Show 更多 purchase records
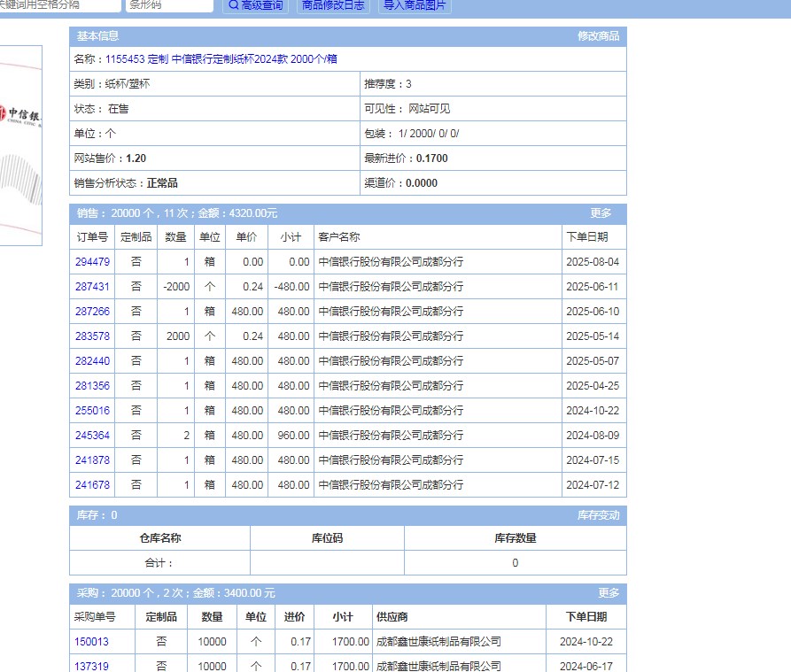 (x=609, y=593)
